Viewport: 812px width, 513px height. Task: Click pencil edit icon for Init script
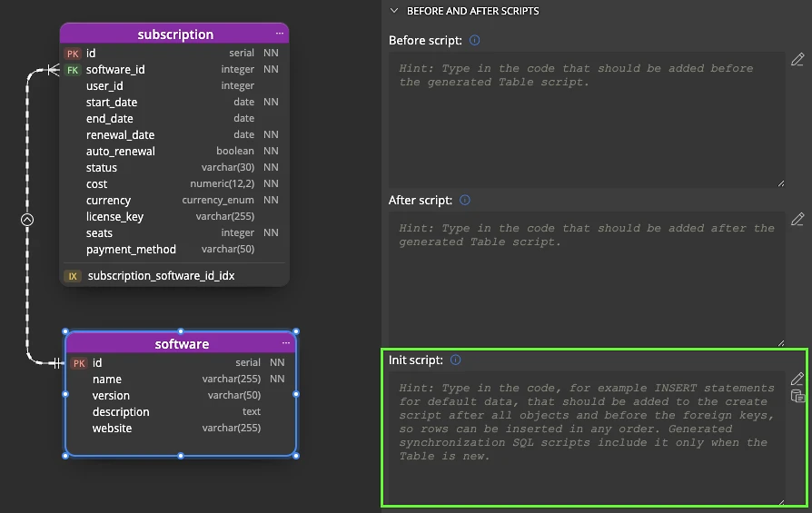(x=797, y=379)
